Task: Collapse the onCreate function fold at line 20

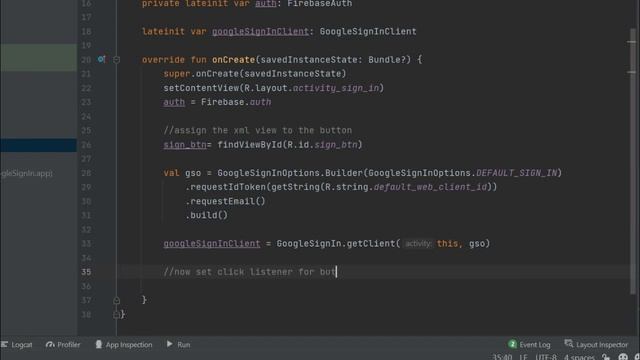Action: (x=116, y=60)
